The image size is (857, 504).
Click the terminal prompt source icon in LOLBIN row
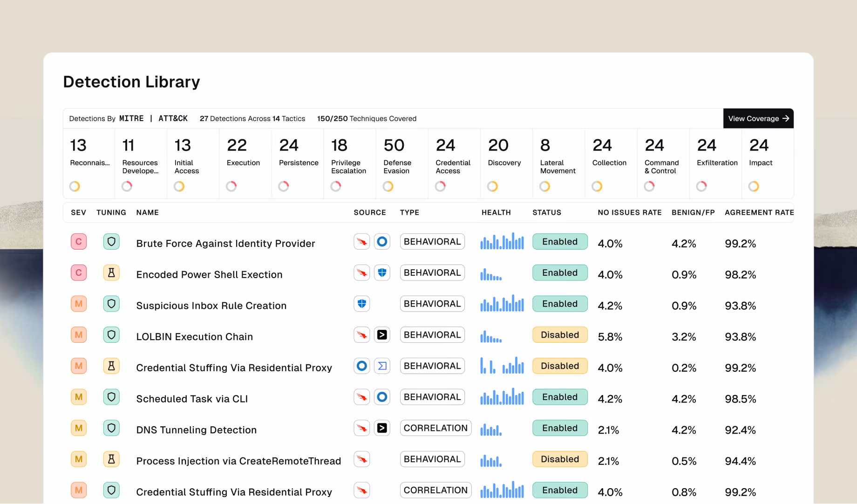pyautogui.click(x=382, y=335)
